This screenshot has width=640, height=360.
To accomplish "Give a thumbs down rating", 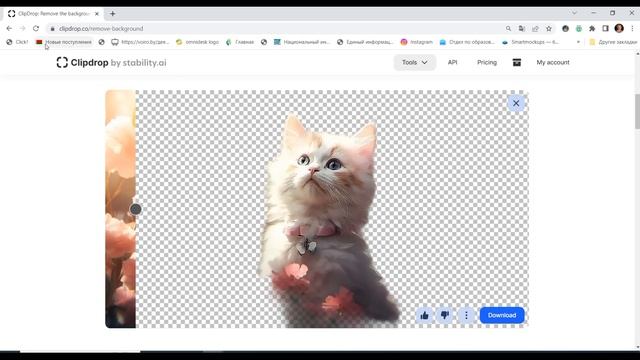I will 445,315.
